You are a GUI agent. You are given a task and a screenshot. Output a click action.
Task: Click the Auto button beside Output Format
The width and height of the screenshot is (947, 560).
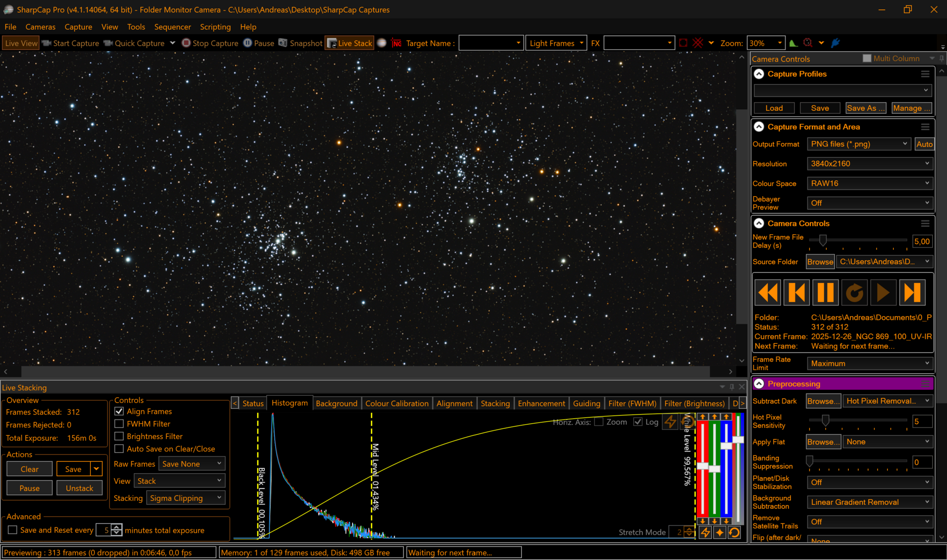924,144
